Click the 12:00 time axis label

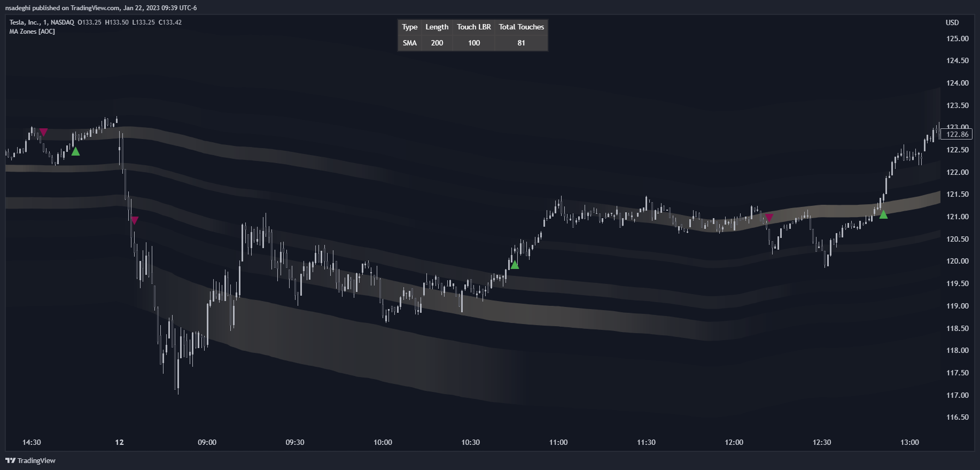coord(734,442)
